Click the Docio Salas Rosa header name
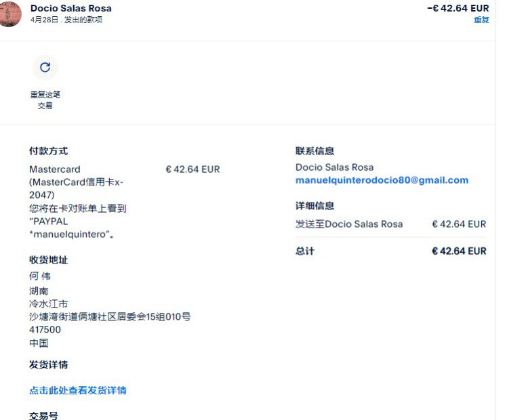Viewport: 507px width, 420px height. 71,8
